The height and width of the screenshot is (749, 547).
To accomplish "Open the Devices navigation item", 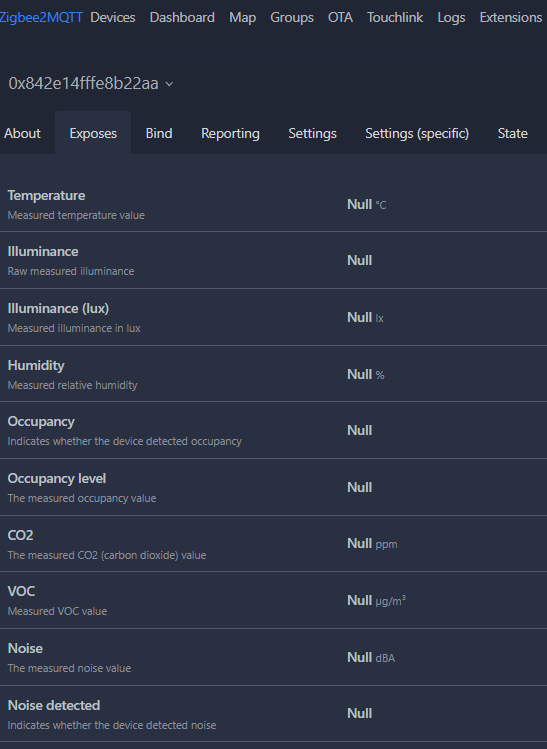I will 113,18.
